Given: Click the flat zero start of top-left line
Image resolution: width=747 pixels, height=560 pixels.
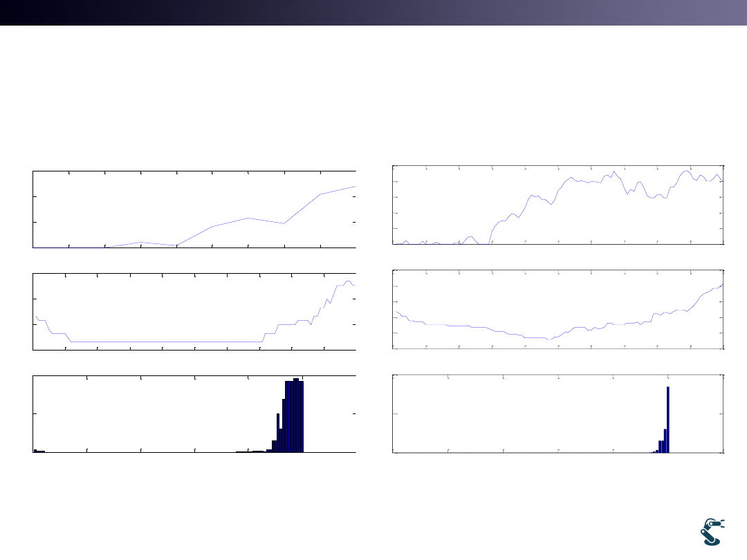Looking at the screenshot, I should pyautogui.click(x=69, y=247).
